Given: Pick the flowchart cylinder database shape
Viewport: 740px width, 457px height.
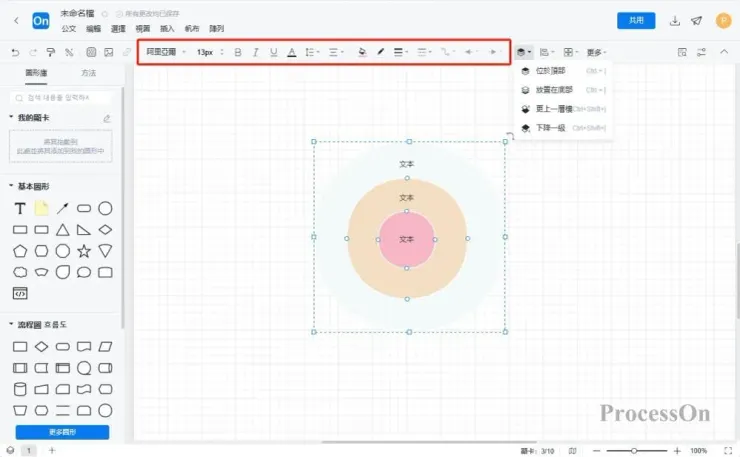Looking at the screenshot, I should click(x=20, y=389).
